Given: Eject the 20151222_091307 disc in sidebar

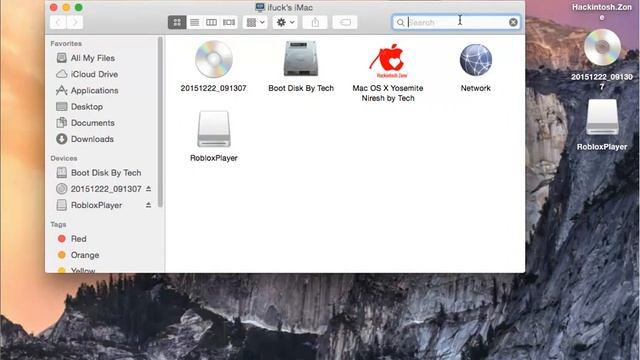Looking at the screenshot, I should (149, 189).
